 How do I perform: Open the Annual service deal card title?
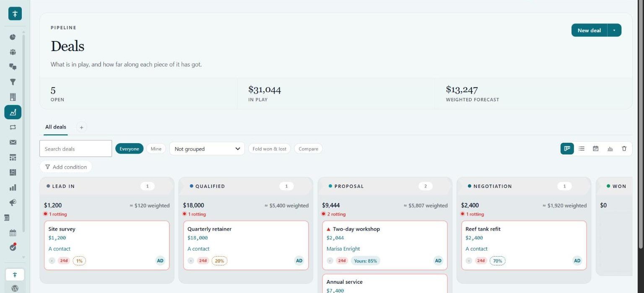(x=345, y=282)
